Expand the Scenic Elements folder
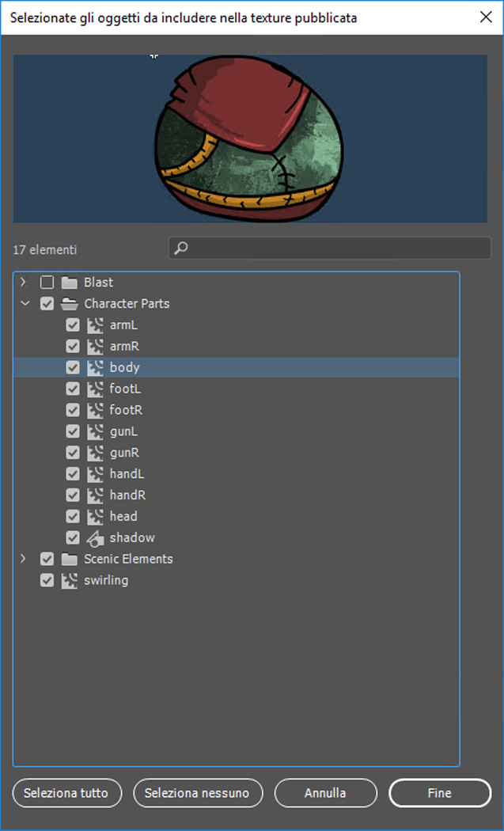 pyautogui.click(x=23, y=558)
